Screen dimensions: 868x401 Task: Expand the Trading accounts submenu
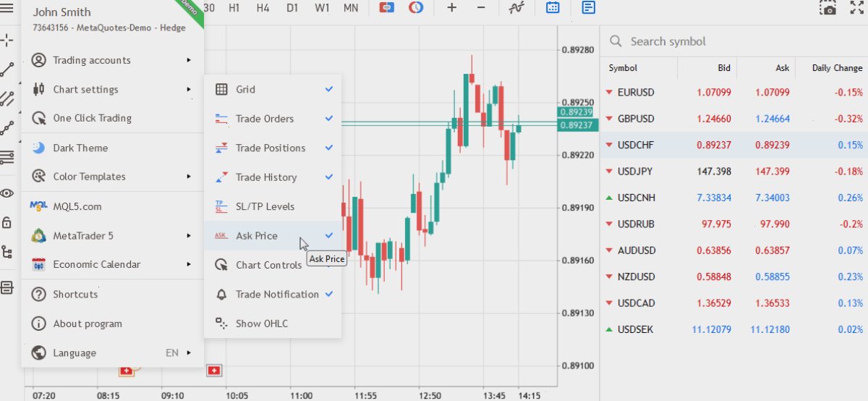tap(112, 60)
